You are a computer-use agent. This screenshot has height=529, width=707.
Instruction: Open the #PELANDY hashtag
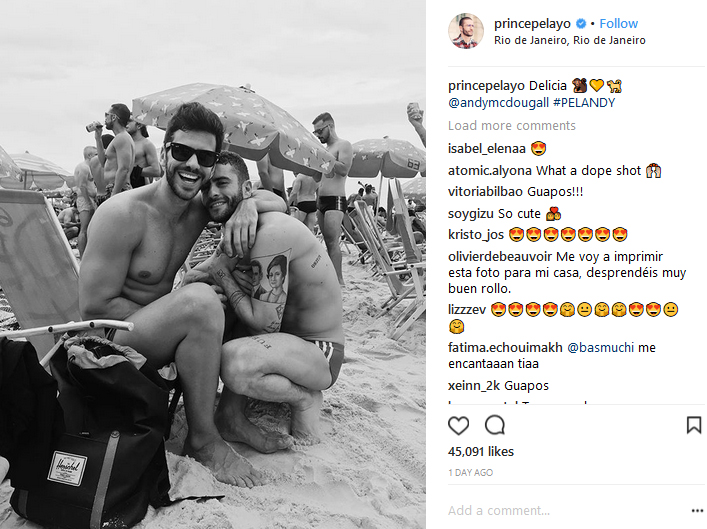[584, 103]
